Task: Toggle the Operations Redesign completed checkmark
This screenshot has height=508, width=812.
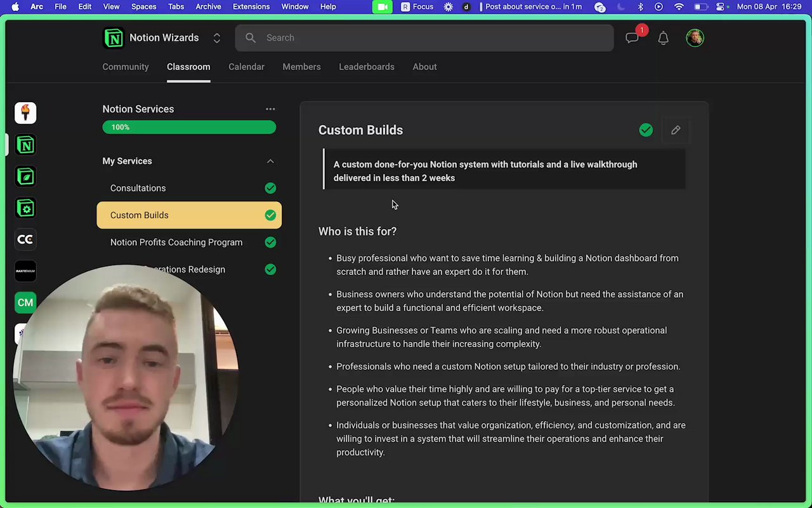Action: pos(270,269)
